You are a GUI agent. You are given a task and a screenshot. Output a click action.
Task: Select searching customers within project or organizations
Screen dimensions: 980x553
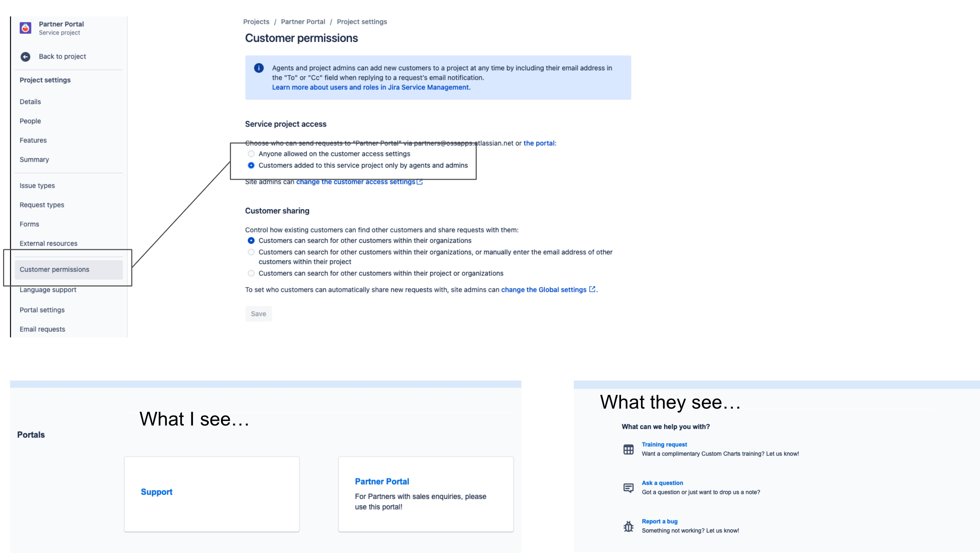[x=251, y=273]
